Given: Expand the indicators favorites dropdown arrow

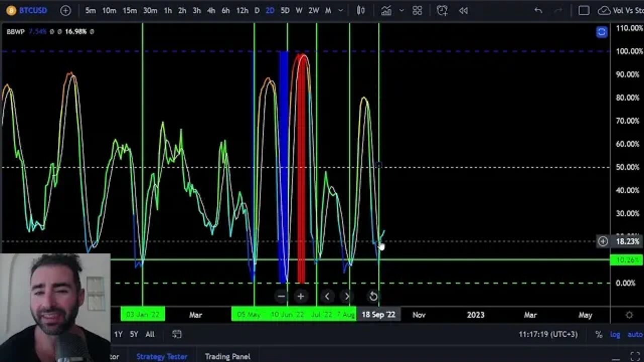Looking at the screenshot, I should 401,10.
